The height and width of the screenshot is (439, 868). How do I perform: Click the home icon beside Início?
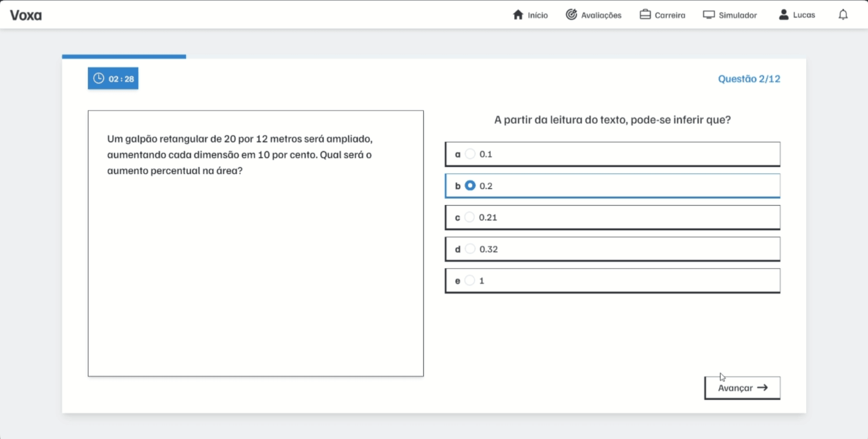click(518, 15)
